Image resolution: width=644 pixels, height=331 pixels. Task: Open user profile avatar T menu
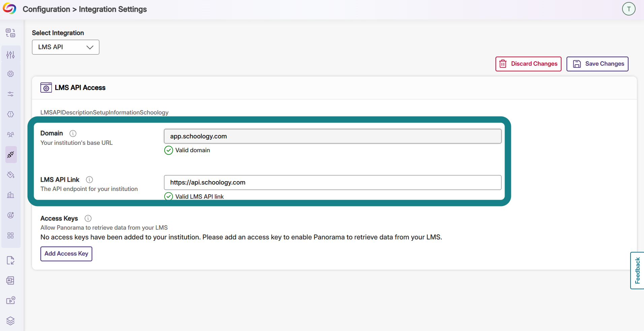click(x=629, y=9)
